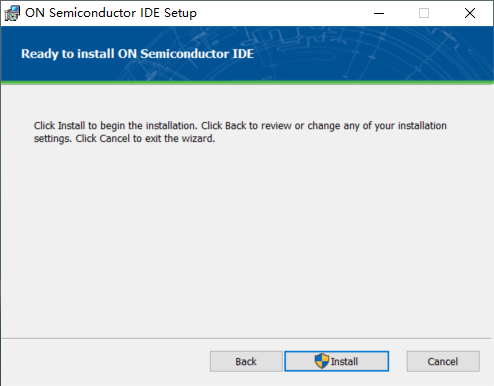The image size is (494, 386).
Task: Click the word "Cancel" in the instruction paragraph
Action: (115, 138)
